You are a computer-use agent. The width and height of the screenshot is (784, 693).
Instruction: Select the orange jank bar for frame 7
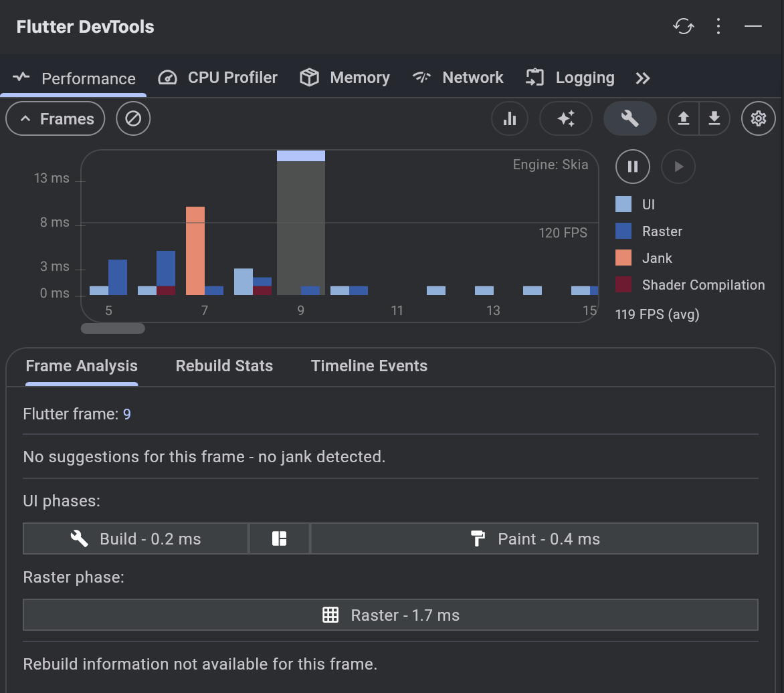pos(195,251)
